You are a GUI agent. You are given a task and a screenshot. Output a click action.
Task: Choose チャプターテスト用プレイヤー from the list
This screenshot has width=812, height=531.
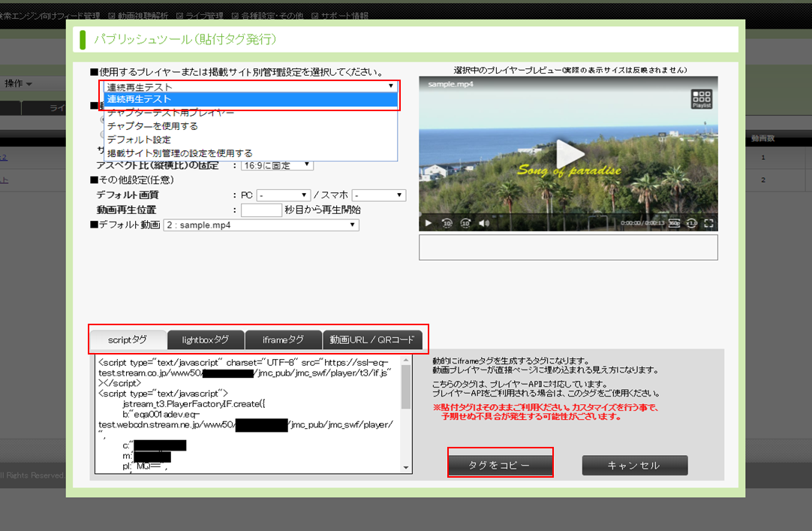point(251,113)
